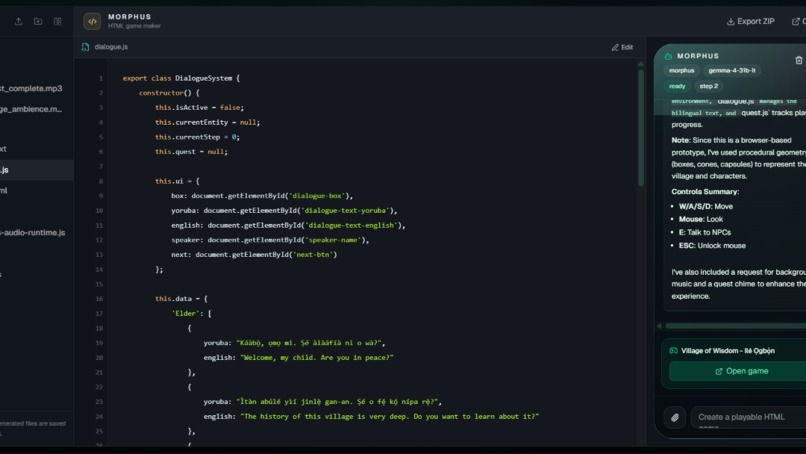Image resolution: width=806 pixels, height=454 pixels.
Task: Click the 'W/A/S/D: Move' bullet
Action: (x=706, y=207)
